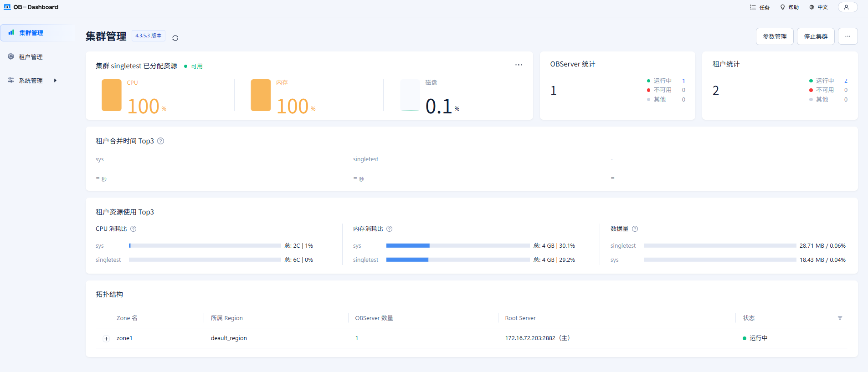This screenshot has width=868, height=372.
Task: Click help icon beside CPU 消耗比
Action: [x=134, y=229]
